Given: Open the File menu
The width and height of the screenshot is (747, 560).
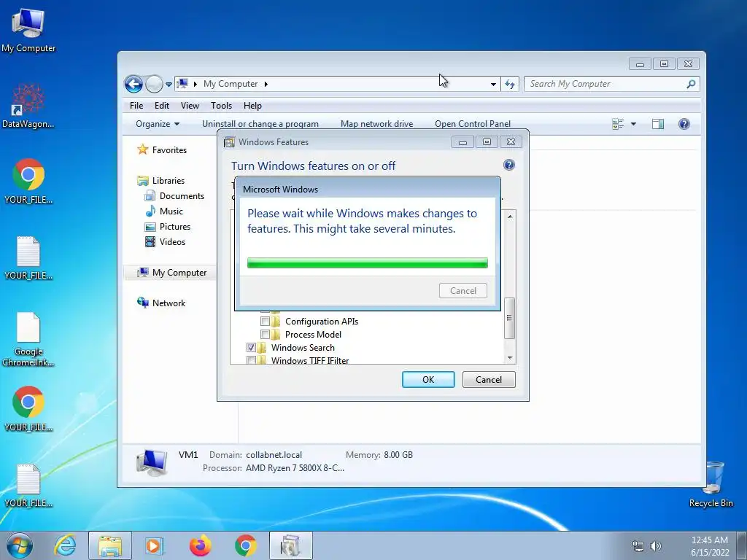Looking at the screenshot, I should tap(136, 106).
